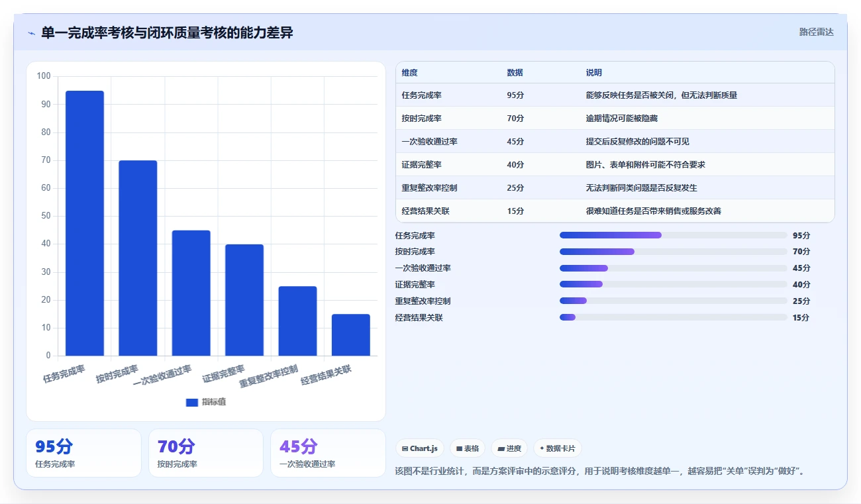This screenshot has width=861, height=504.
Task: Click the lightning icon beside the header title
Action: tap(32, 33)
